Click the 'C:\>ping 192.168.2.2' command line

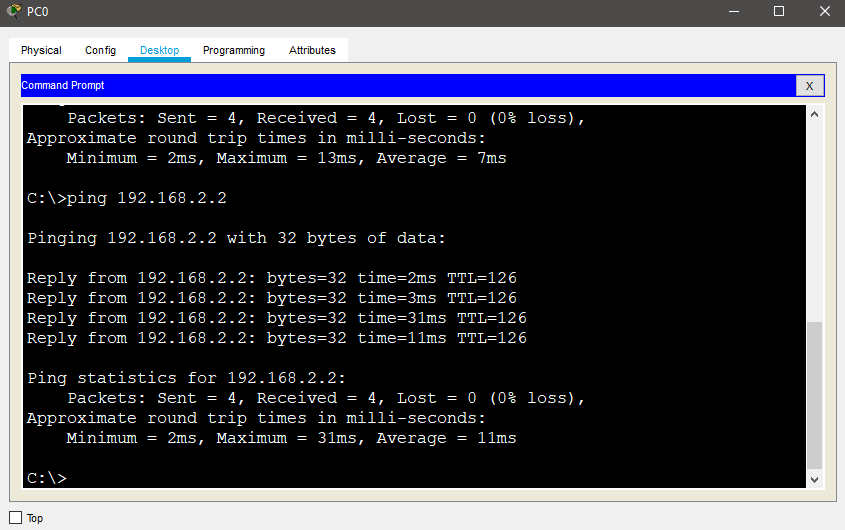(127, 198)
